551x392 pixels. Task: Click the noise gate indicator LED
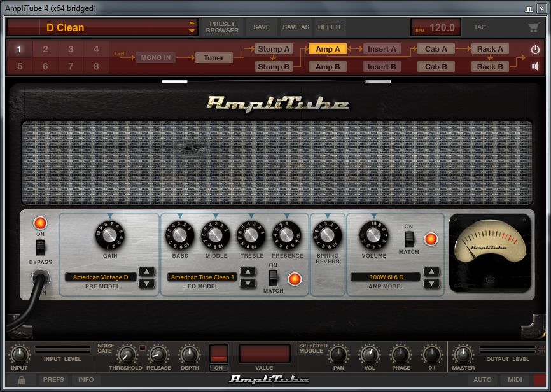point(143,347)
